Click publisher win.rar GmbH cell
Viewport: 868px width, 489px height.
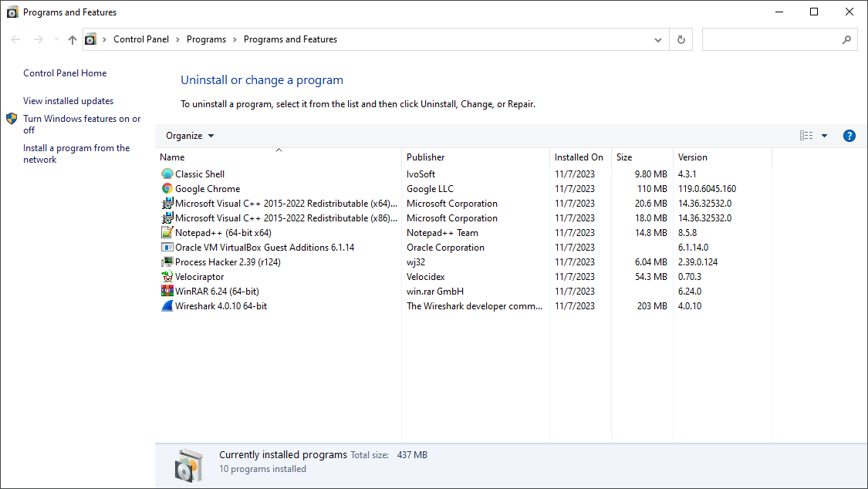(x=435, y=291)
